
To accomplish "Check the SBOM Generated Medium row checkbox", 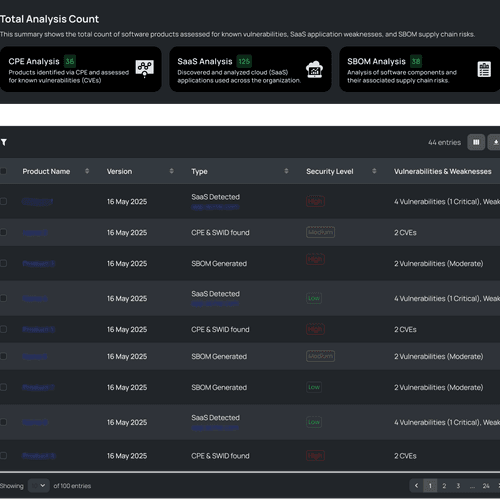I will click(x=3, y=356).
